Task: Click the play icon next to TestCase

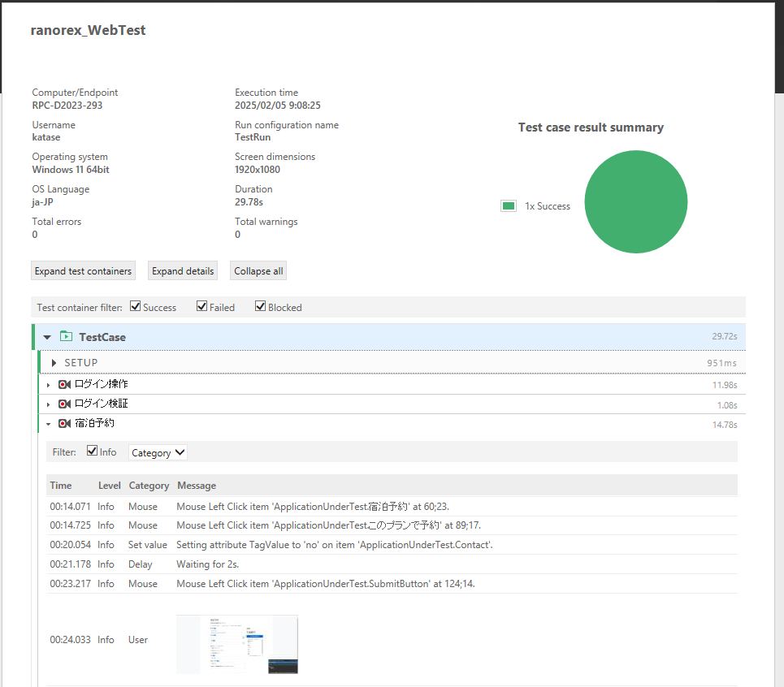Action: 67,336
